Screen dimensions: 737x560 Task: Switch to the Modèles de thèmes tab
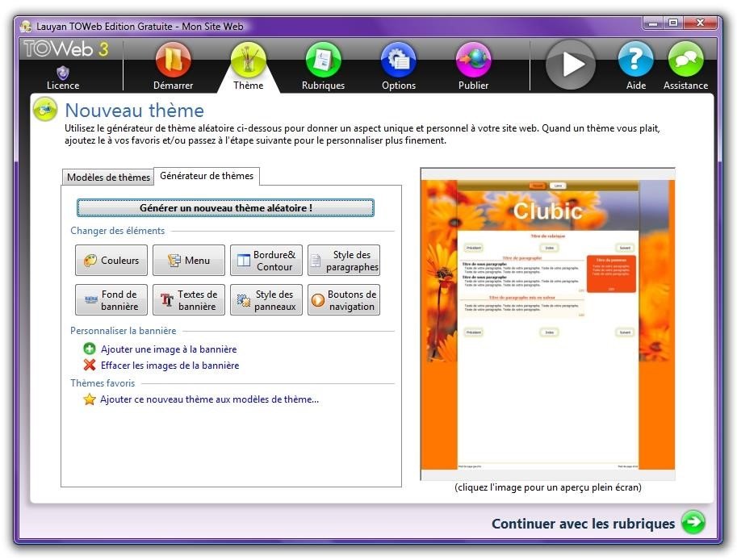108,177
